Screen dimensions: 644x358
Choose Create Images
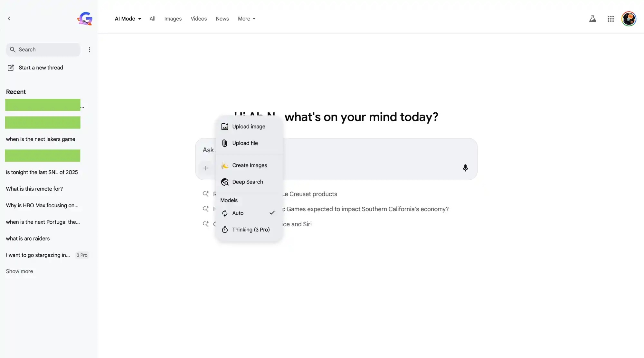tap(249, 165)
